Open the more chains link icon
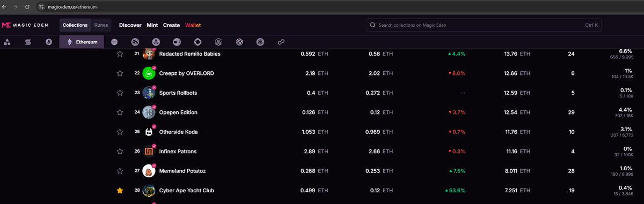This screenshot has height=204, width=644. [x=281, y=42]
